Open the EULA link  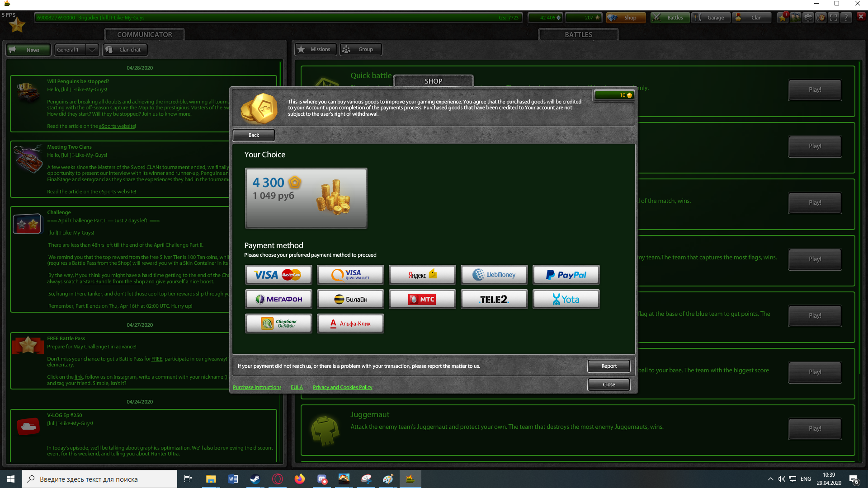point(297,387)
